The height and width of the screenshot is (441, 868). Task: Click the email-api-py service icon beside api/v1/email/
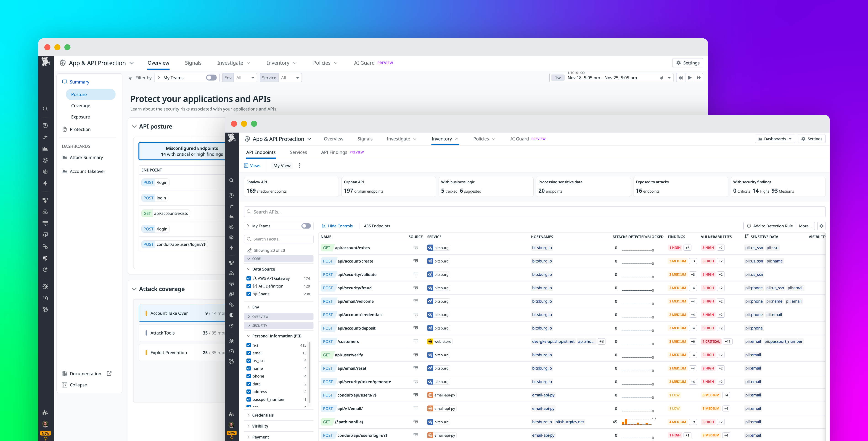click(x=430, y=408)
